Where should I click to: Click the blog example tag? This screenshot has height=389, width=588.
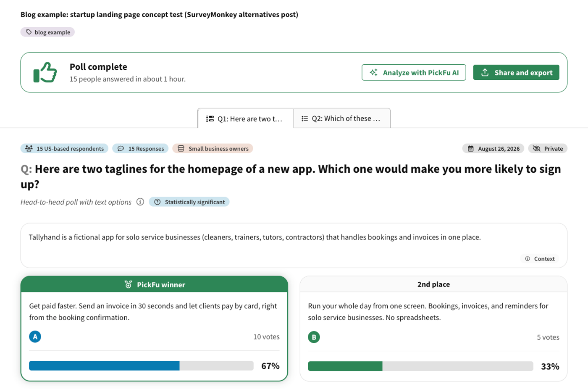coord(47,32)
